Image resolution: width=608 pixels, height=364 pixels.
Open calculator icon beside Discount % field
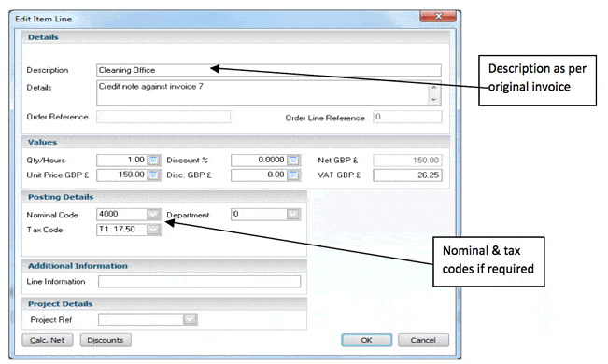click(x=293, y=161)
